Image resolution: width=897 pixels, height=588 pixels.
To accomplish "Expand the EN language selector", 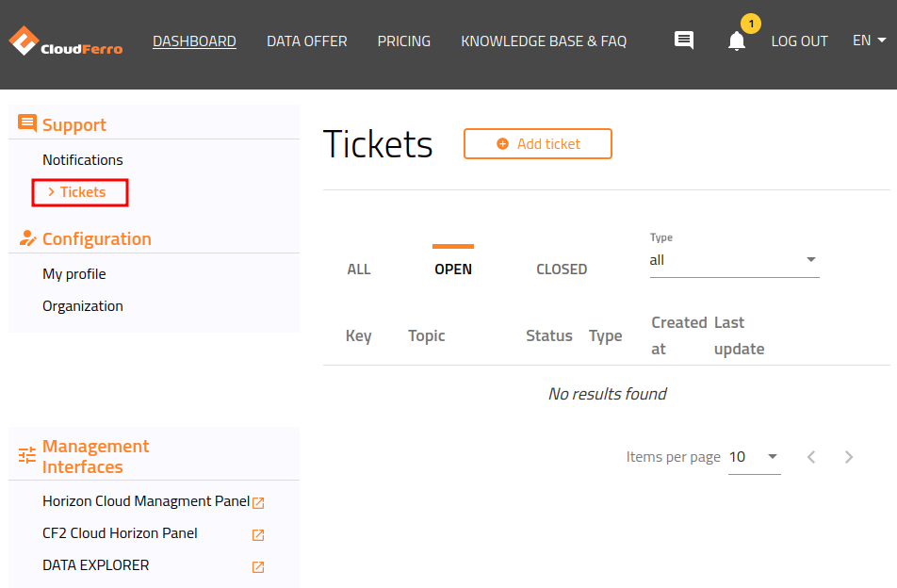I will pyautogui.click(x=869, y=41).
